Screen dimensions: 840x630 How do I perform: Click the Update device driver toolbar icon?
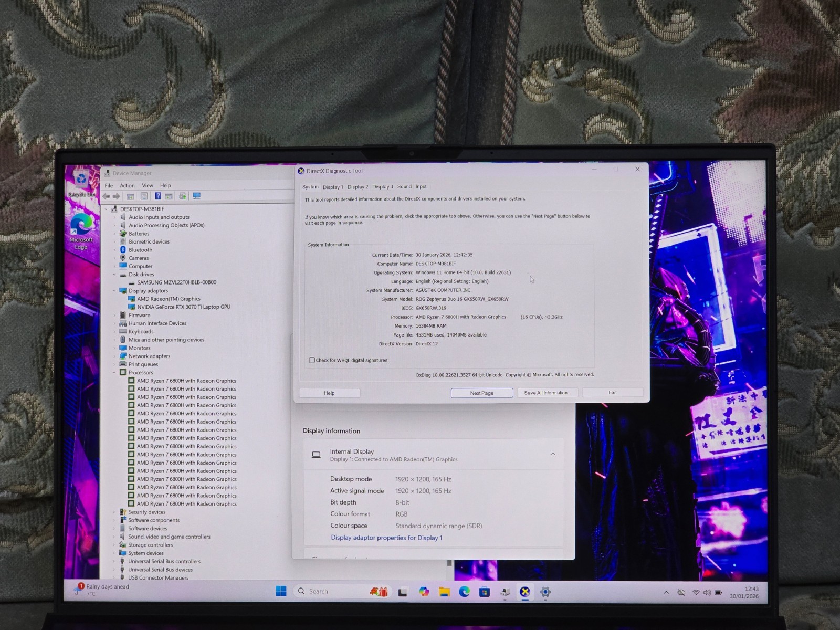183,196
